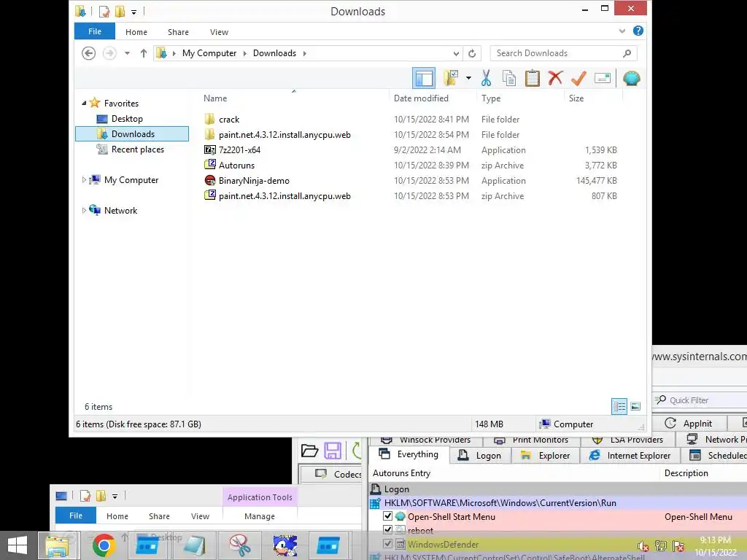Screen dimensions: 747x560
Task: Open the folder options dropdown arrow
Action: tap(468, 78)
